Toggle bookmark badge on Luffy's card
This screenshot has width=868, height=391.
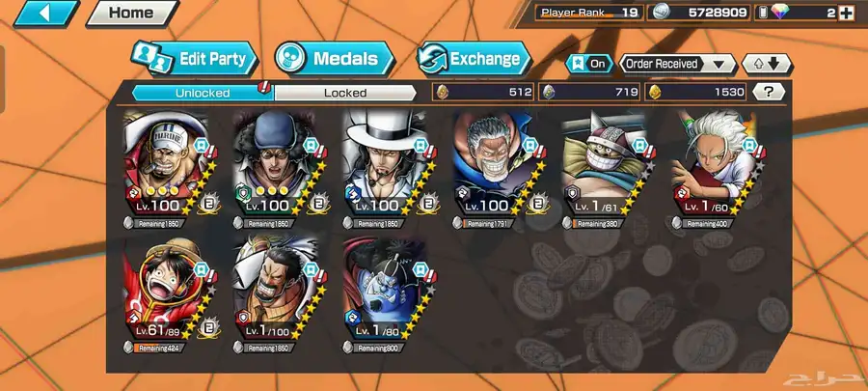pyautogui.click(x=201, y=269)
